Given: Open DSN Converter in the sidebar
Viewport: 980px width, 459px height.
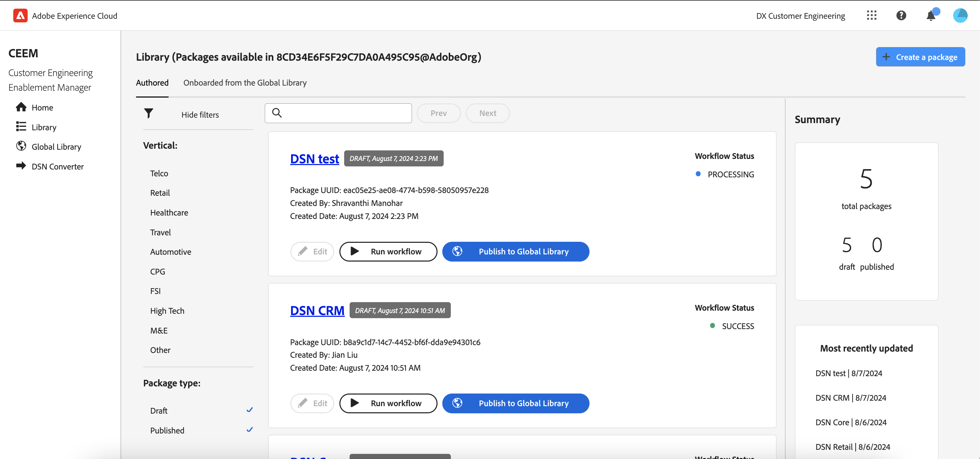Looking at the screenshot, I should 58,166.
